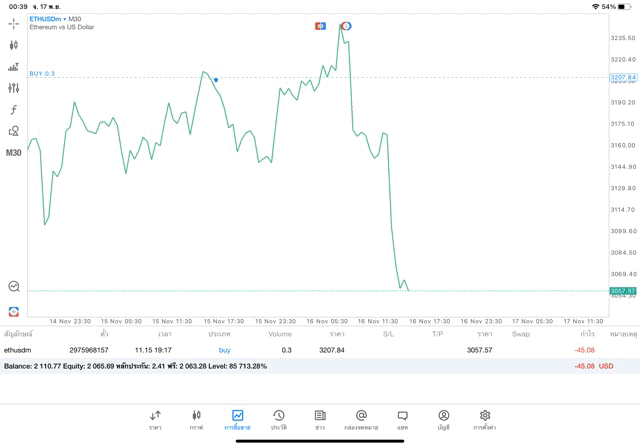
Task: Open the Accounts (บัญชี) tab
Action: tap(443, 419)
